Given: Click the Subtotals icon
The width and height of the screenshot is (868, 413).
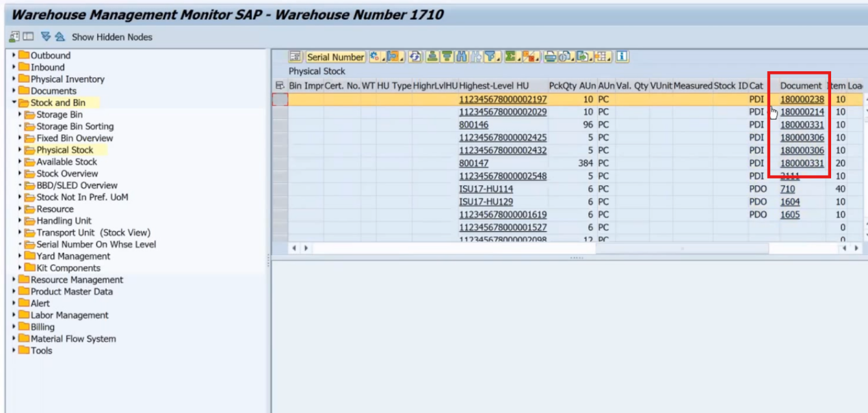Looking at the screenshot, I should [x=531, y=57].
